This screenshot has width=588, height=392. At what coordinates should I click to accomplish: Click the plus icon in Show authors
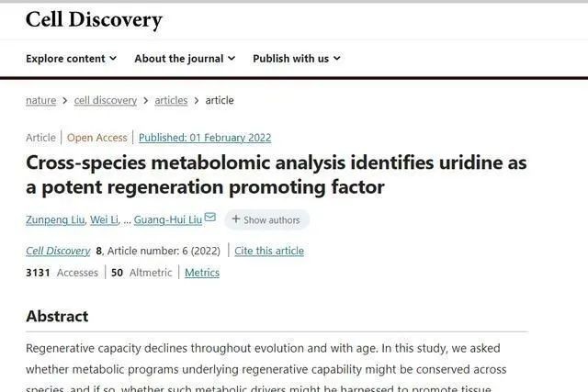pos(236,218)
